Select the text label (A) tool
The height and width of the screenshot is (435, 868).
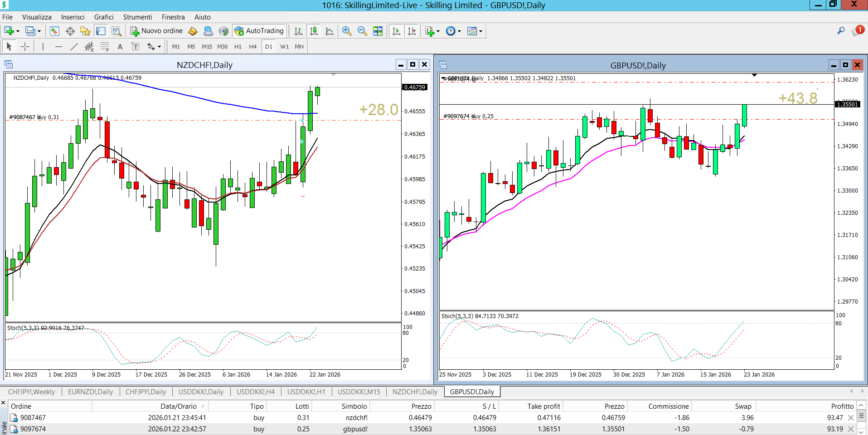(x=120, y=47)
